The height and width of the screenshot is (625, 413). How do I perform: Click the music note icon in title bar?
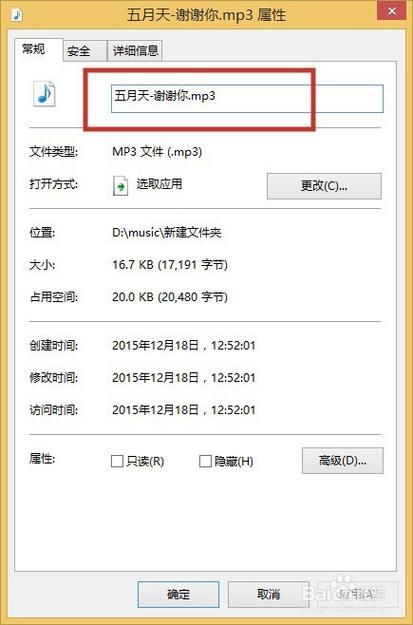click(18, 15)
